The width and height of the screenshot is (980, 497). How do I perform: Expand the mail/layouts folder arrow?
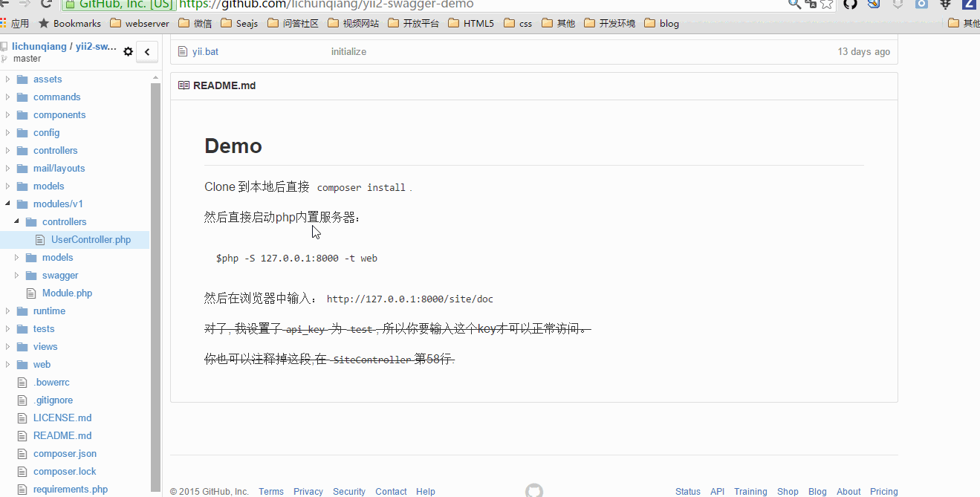click(x=7, y=168)
